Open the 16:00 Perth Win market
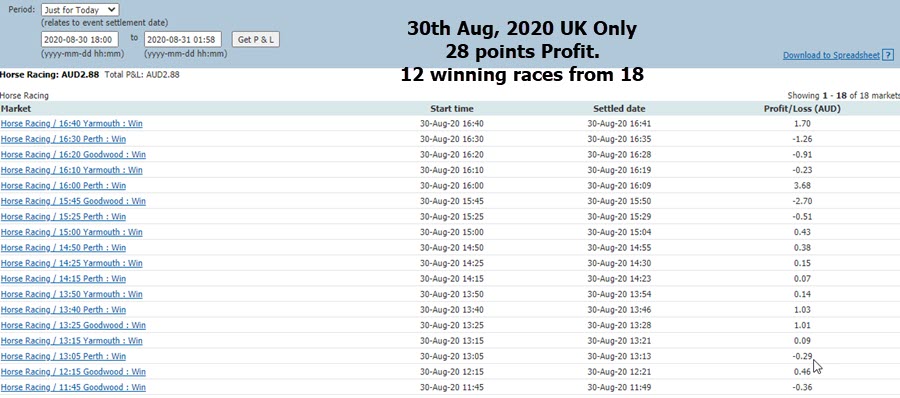This screenshot has width=900, height=398. coord(63,186)
